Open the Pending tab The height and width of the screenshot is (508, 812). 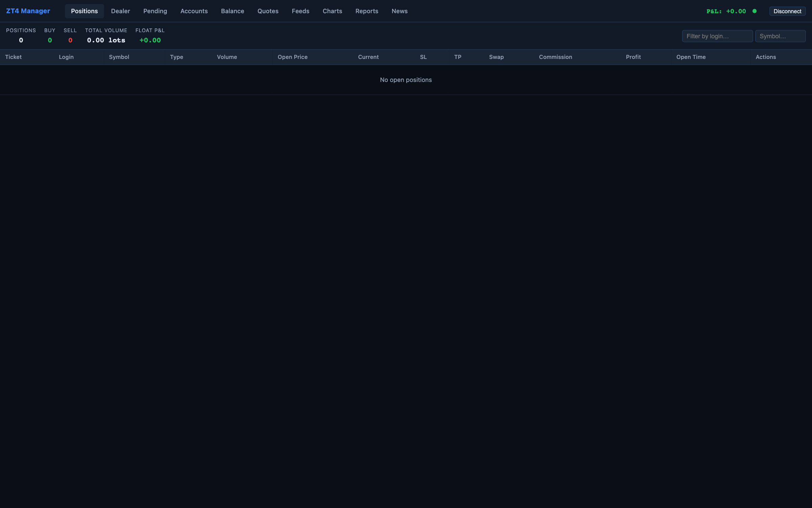[x=155, y=11]
